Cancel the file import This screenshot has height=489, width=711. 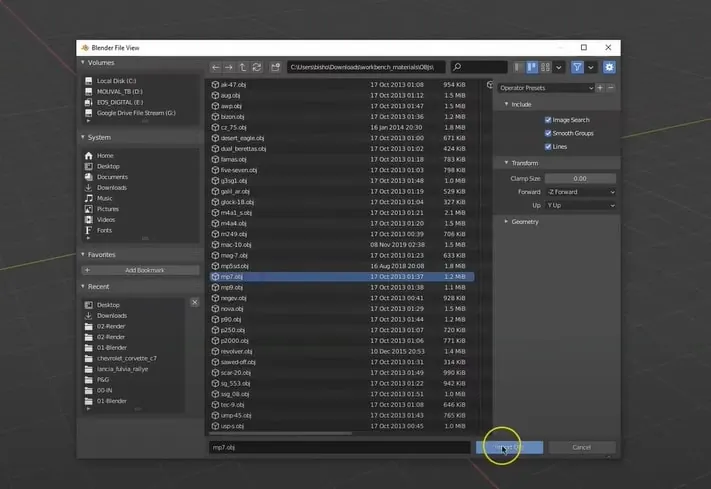click(x=582, y=447)
